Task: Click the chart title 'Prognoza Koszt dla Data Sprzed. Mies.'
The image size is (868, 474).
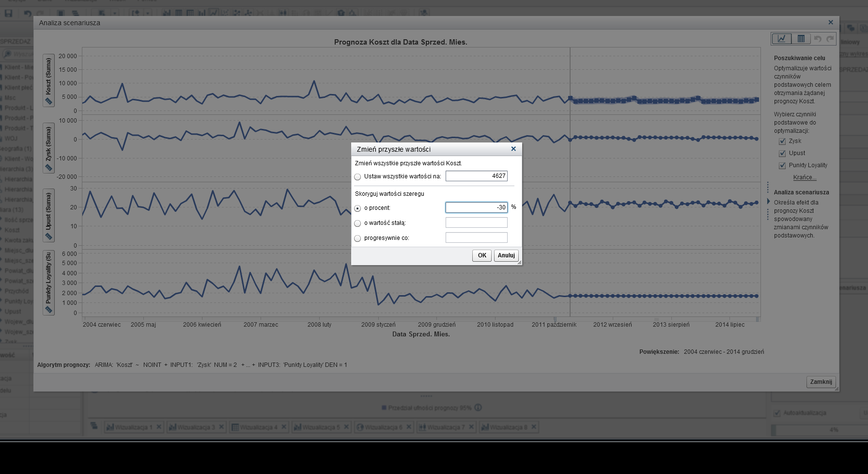Action: pos(401,42)
